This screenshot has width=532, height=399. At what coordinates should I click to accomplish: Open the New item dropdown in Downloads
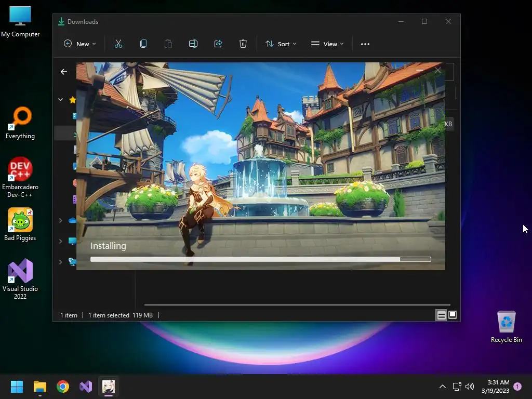pyautogui.click(x=79, y=44)
